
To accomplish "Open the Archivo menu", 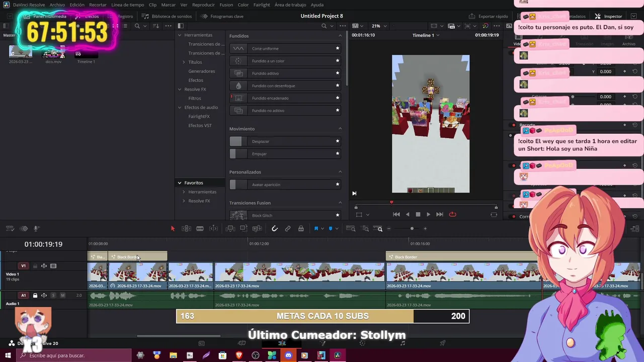I will (57, 5).
